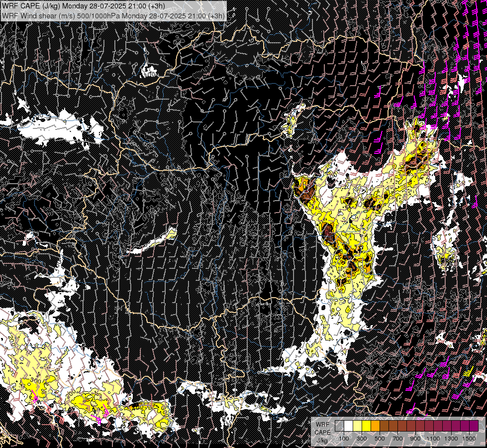Click the legend value 500
487x448 pixels.
(x=380, y=439)
